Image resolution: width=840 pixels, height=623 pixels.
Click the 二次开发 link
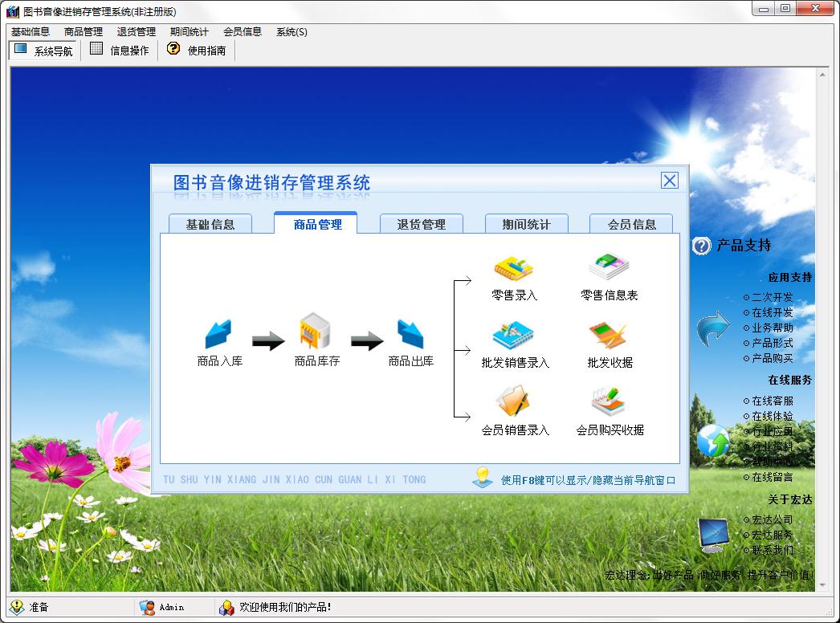(772, 297)
